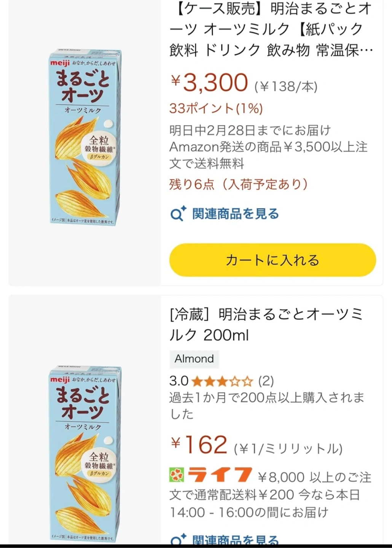
Task: Tap the 残り6点 stock notice
Action: point(239,185)
